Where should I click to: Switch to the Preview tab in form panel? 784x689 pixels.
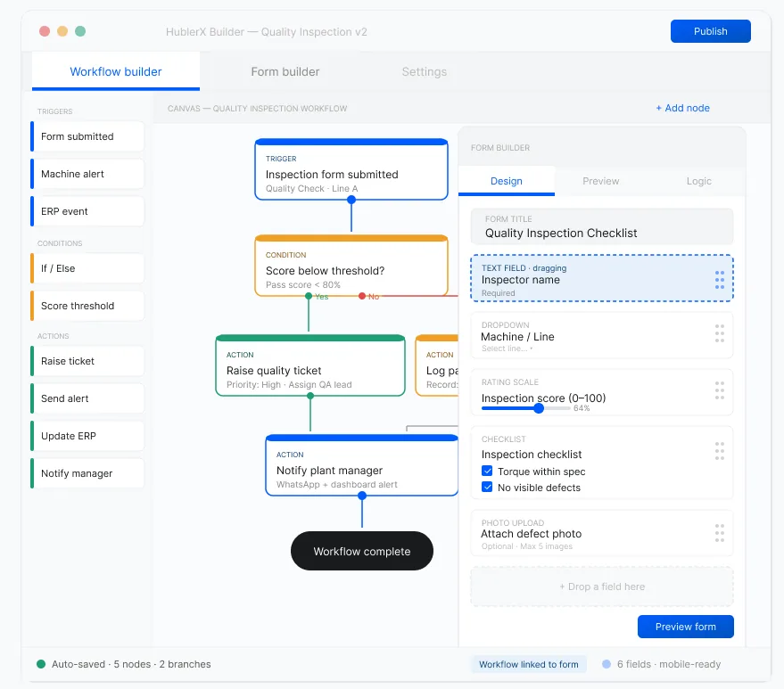tap(600, 181)
